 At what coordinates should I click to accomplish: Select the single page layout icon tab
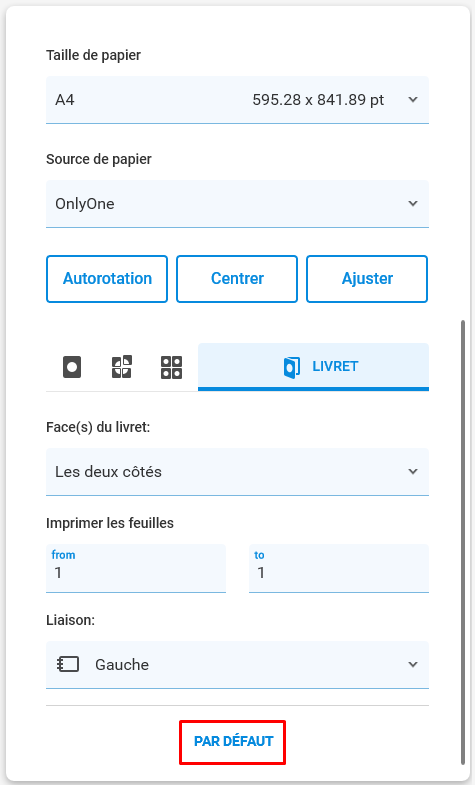pos(72,367)
